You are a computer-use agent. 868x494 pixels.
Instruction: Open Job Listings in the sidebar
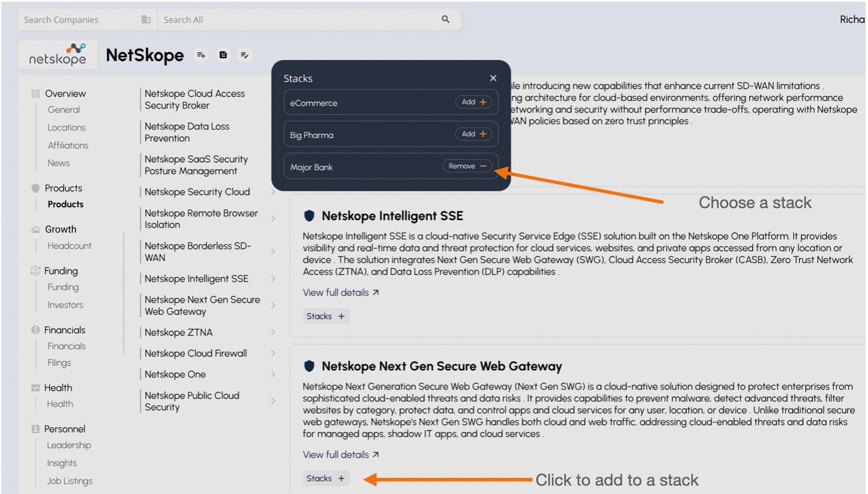coord(70,481)
